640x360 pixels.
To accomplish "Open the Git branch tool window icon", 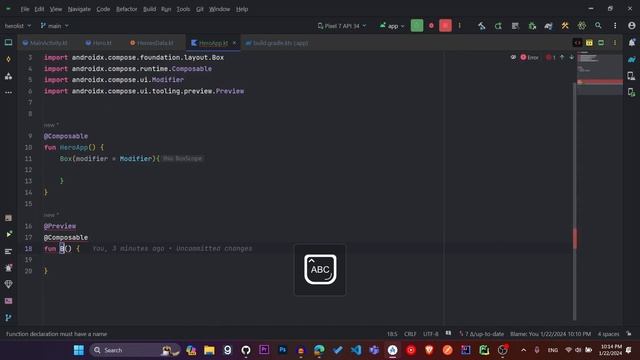I will click(x=8, y=318).
